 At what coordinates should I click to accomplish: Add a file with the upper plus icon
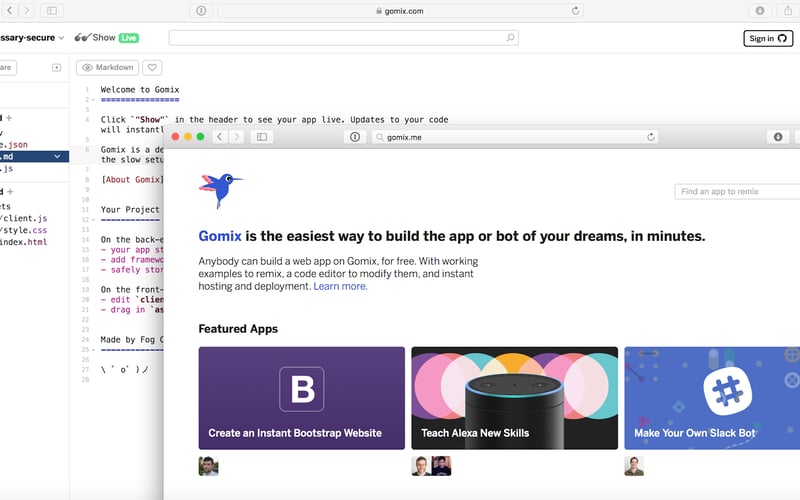pos(9,118)
